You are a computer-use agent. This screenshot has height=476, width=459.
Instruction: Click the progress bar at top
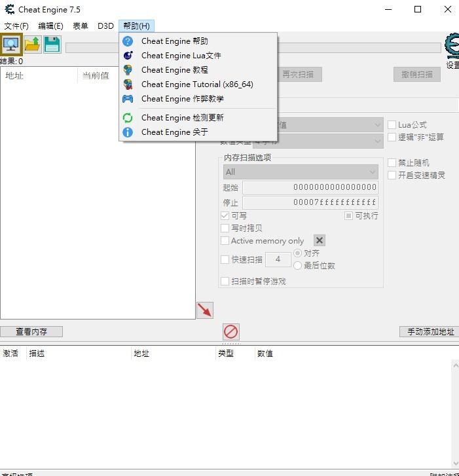[x=359, y=48]
